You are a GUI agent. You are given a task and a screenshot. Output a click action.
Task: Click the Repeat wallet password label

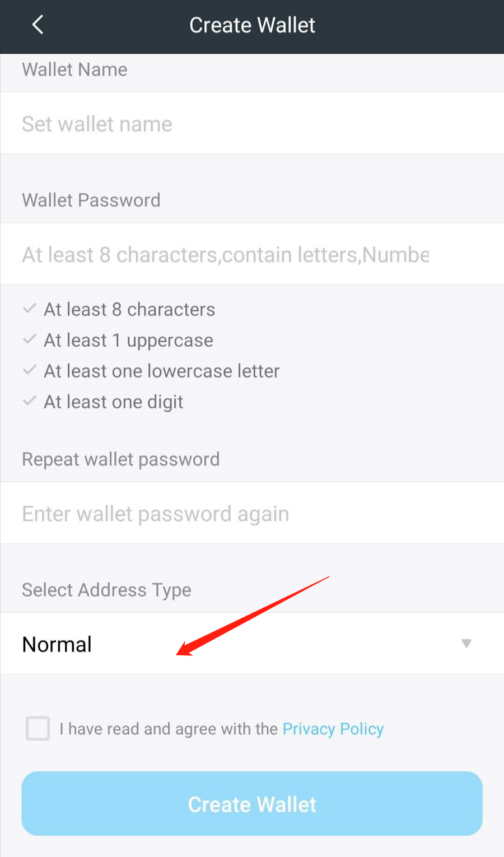[120, 460]
